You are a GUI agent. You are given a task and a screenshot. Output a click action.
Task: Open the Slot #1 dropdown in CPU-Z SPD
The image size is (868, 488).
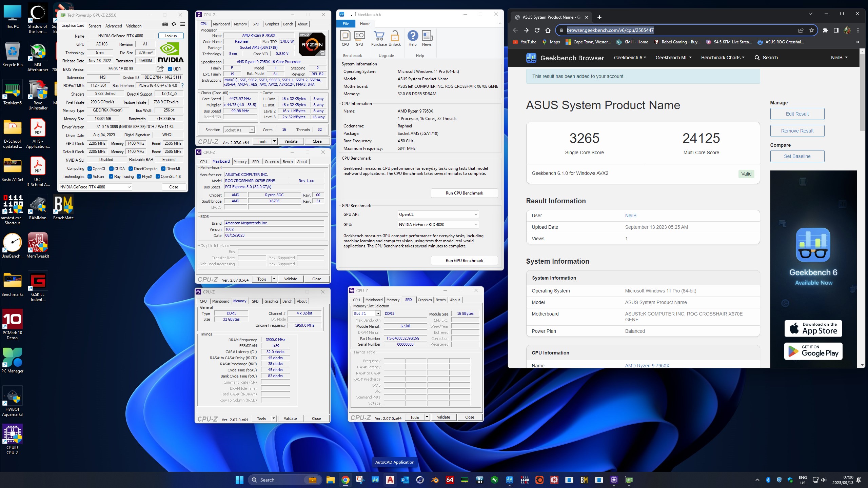367,314
